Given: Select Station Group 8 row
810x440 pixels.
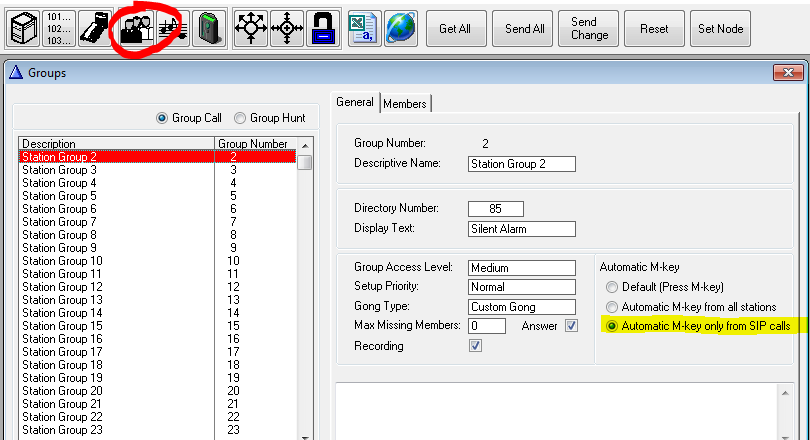Looking at the screenshot, I should coord(158,235).
